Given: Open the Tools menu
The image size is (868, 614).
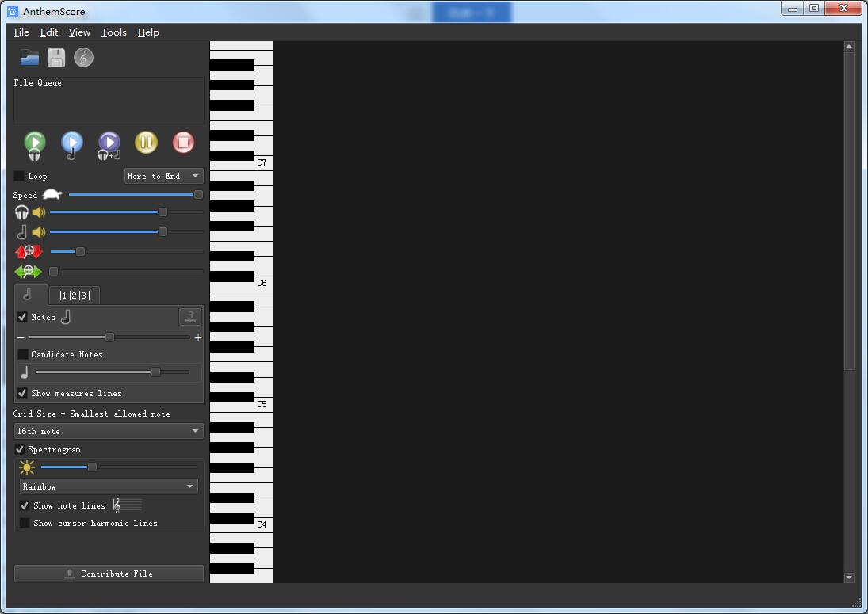Looking at the screenshot, I should pos(114,32).
